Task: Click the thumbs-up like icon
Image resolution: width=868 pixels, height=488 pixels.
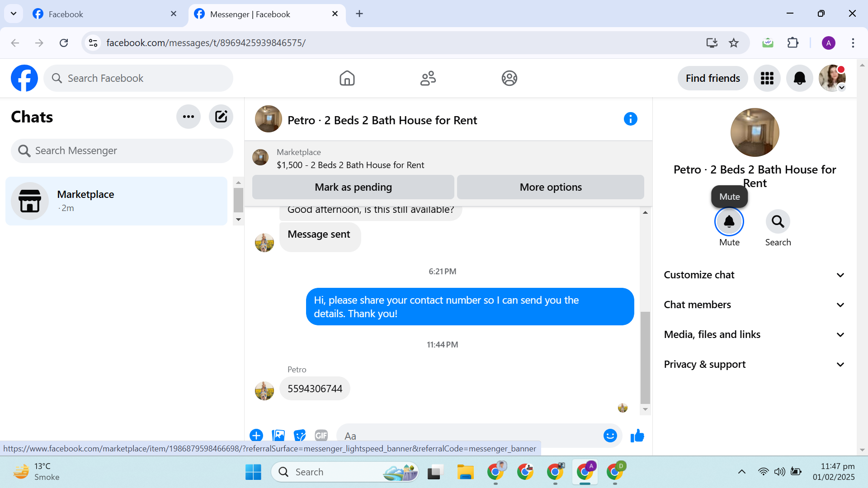Action: tap(637, 436)
